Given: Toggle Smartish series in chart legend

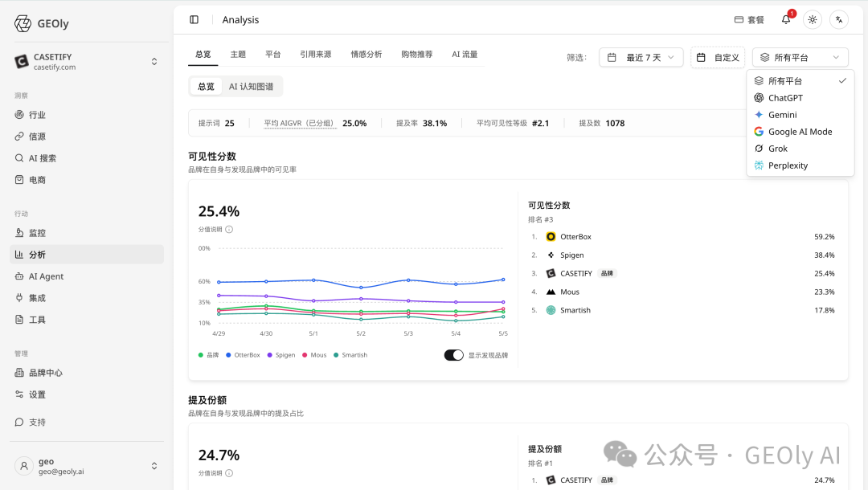Looking at the screenshot, I should pos(350,355).
